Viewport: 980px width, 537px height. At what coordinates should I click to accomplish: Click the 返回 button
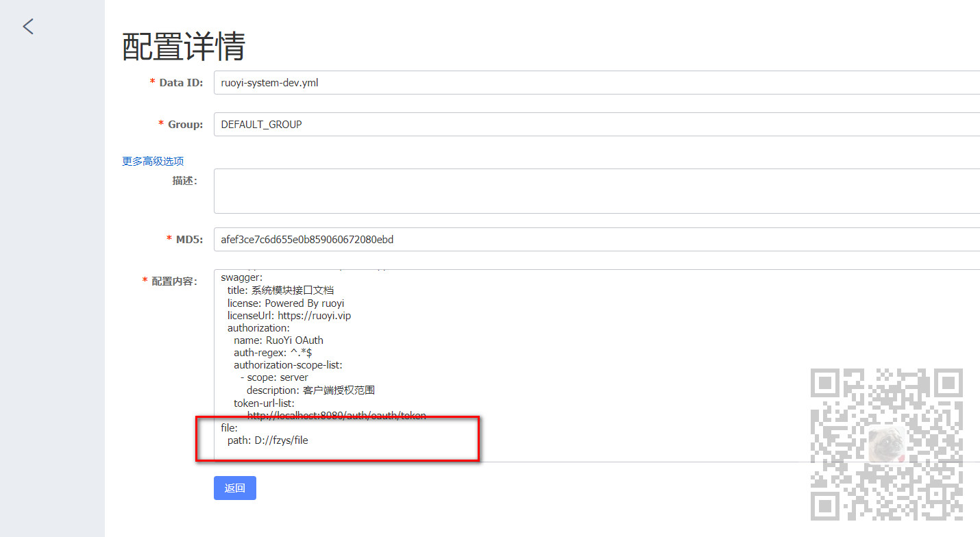[235, 488]
